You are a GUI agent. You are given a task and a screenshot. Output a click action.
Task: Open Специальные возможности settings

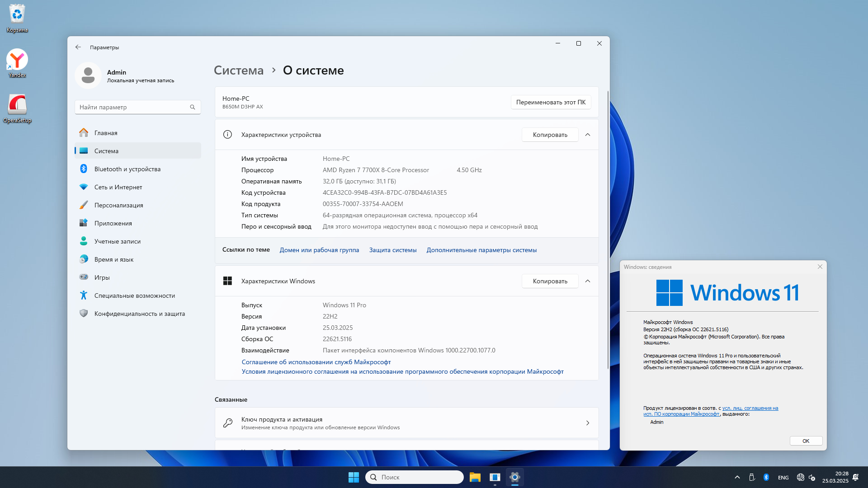point(134,296)
